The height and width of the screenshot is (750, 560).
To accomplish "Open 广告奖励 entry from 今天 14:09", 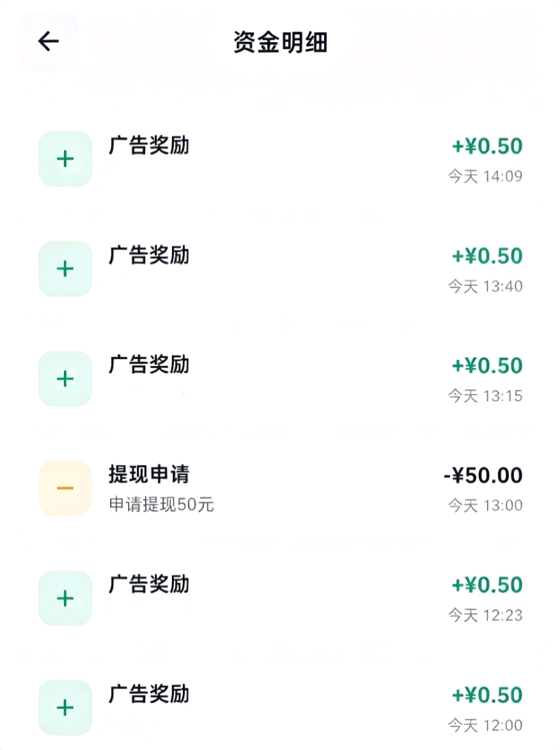I will [x=149, y=146].
